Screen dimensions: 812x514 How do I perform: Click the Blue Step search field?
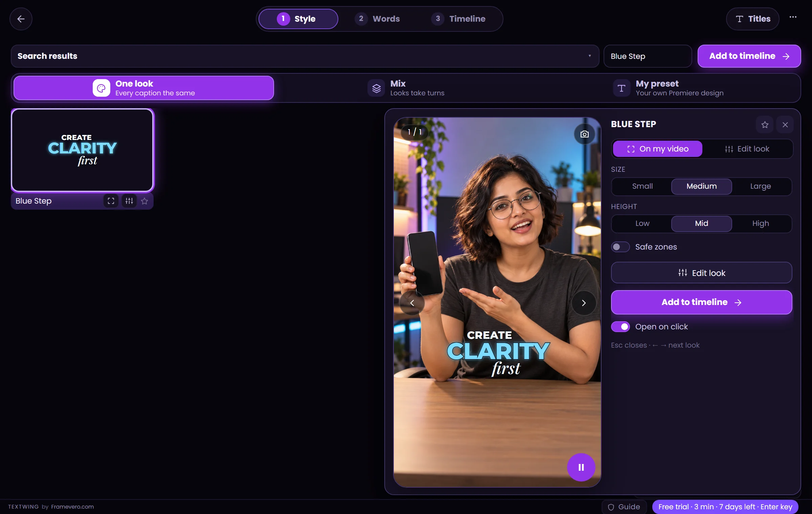[648, 56]
